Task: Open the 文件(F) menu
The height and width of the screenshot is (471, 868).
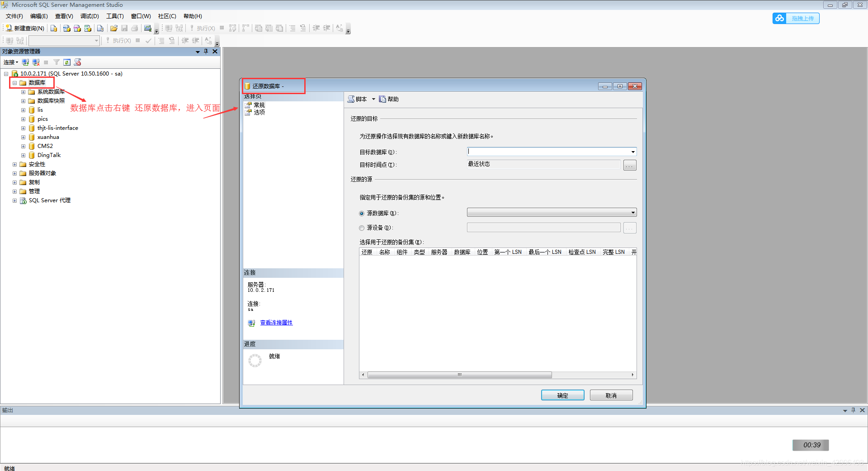Action: coord(14,16)
